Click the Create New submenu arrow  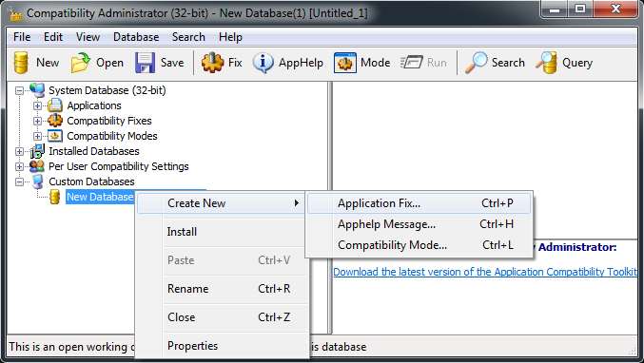tap(296, 203)
